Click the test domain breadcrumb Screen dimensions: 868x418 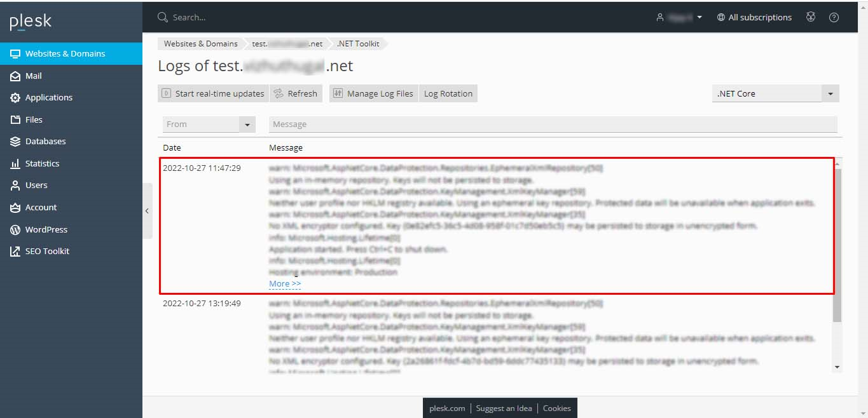[x=287, y=44]
